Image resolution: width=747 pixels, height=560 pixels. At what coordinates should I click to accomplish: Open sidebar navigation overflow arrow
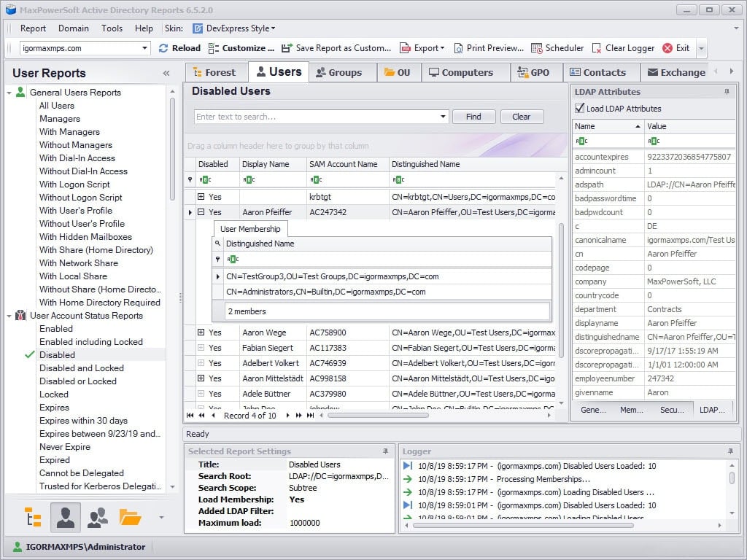[x=161, y=517]
